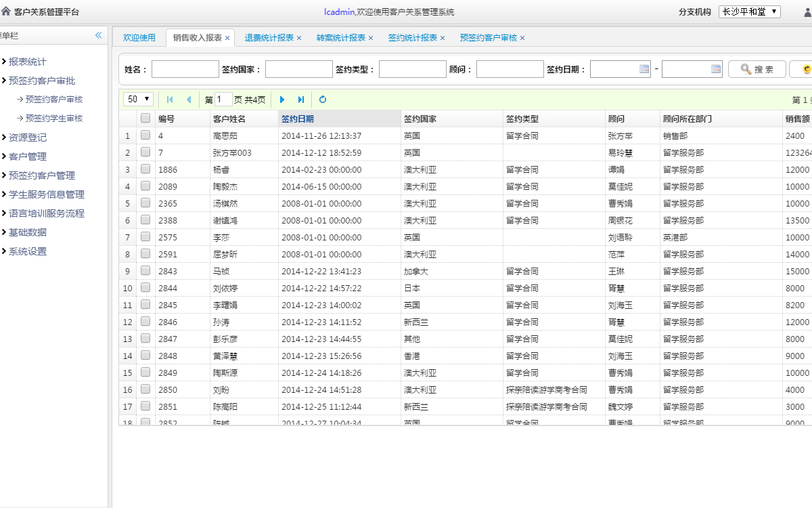Screen dimensions: 812x508
Task: Switch to the 销售收入报表 tab
Action: [x=197, y=38]
